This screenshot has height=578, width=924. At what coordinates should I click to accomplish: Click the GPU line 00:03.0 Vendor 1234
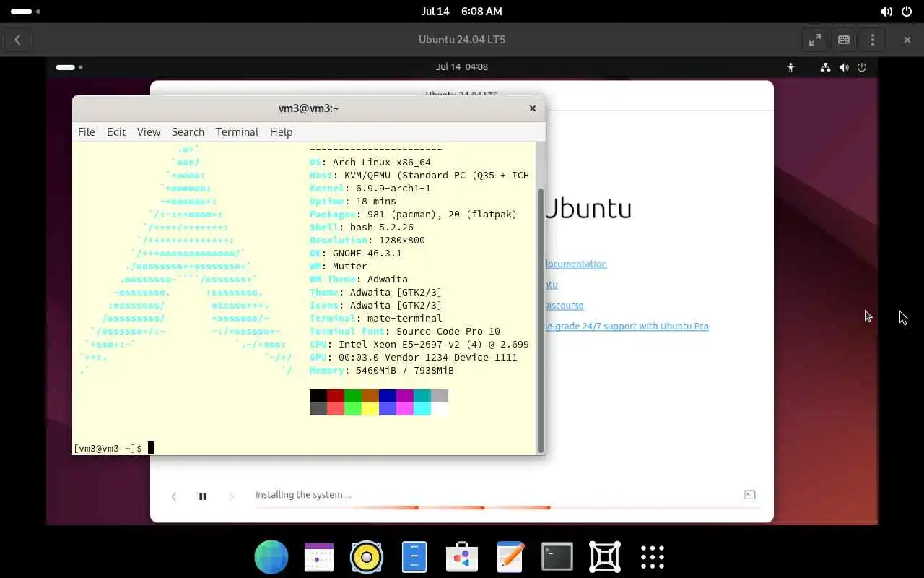(x=414, y=358)
